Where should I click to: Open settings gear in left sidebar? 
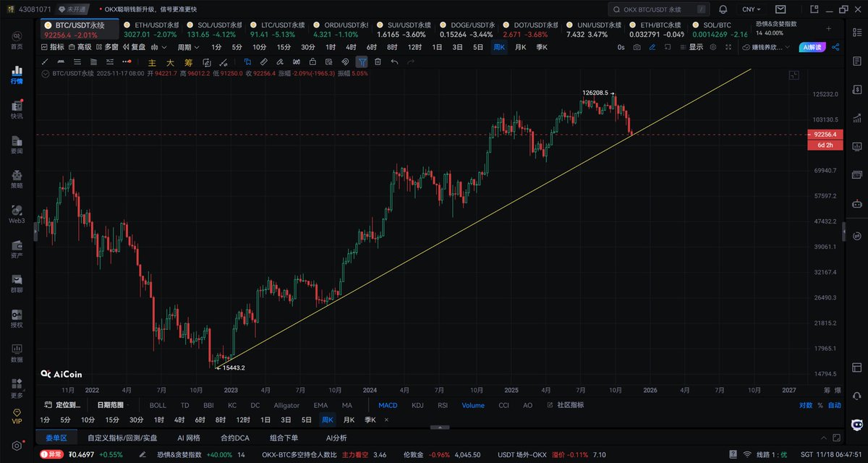(x=16, y=445)
